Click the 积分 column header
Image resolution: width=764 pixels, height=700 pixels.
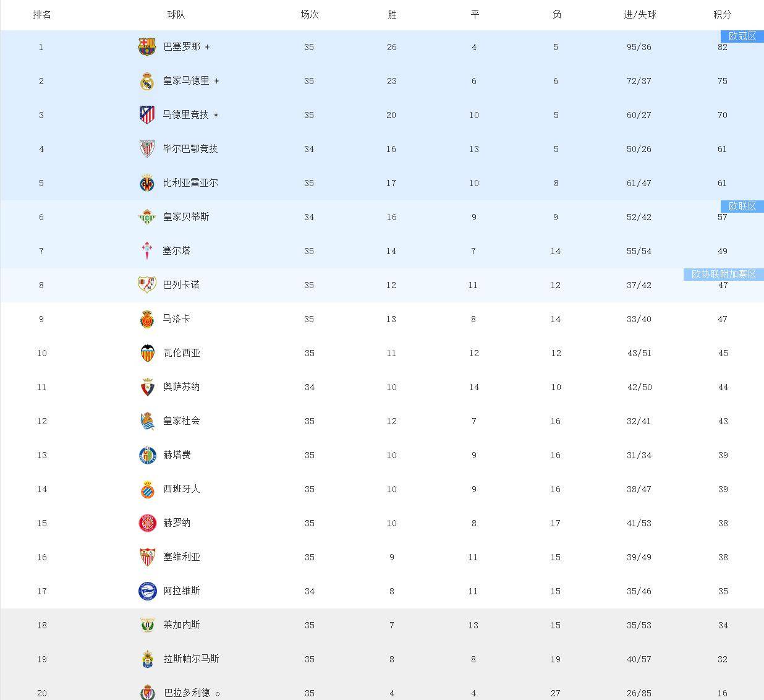click(722, 14)
